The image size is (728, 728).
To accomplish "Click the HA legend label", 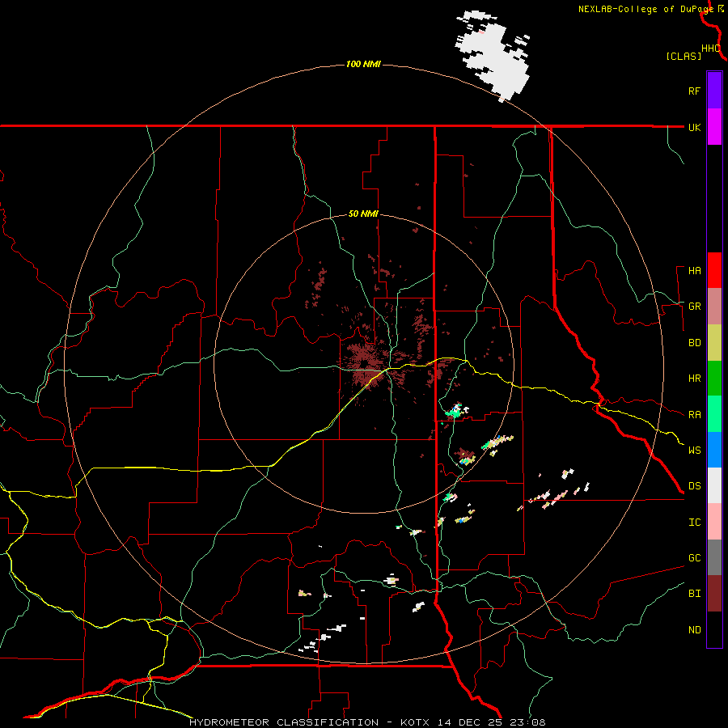I will (694, 271).
